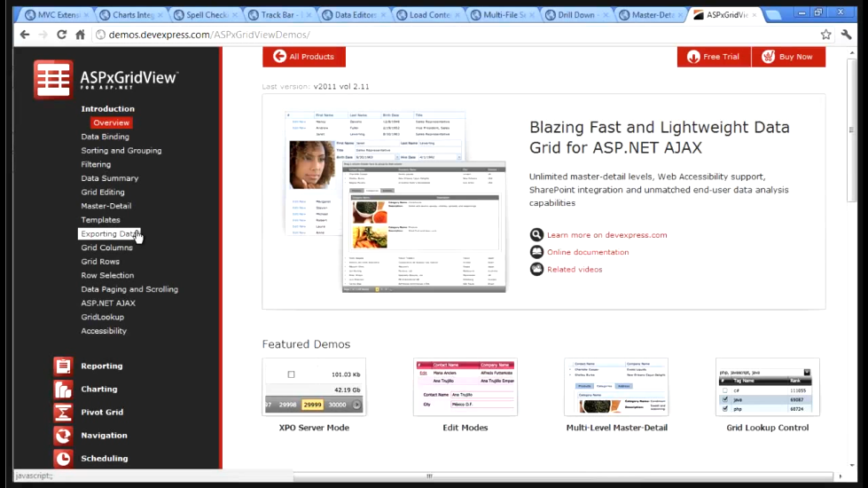Open the browser home icon
The height and width of the screenshot is (488, 868).
click(x=81, y=35)
